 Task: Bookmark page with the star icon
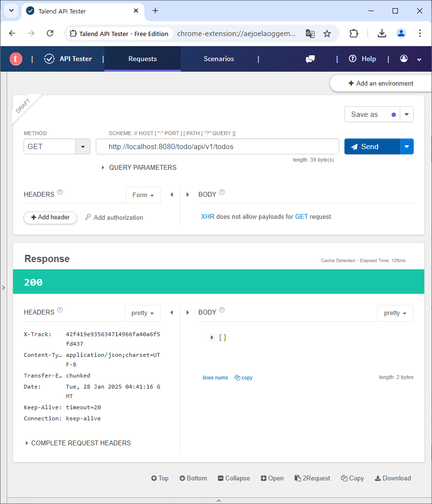(x=327, y=33)
